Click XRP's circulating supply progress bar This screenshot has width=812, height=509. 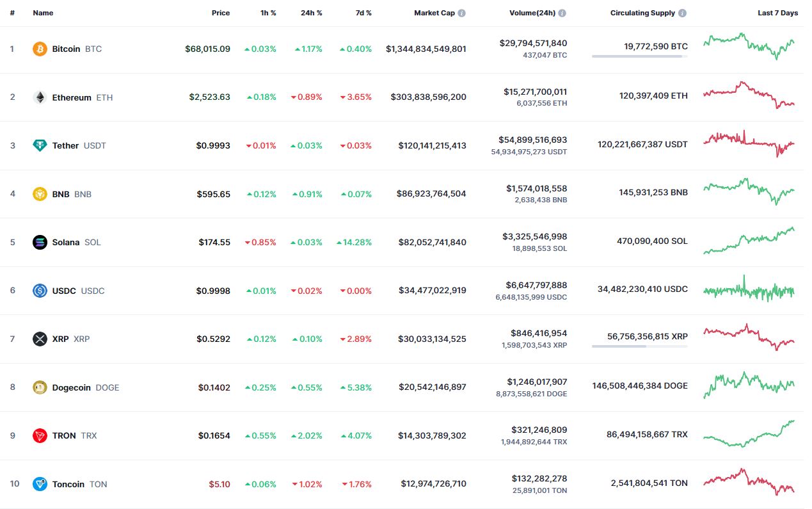coord(640,346)
